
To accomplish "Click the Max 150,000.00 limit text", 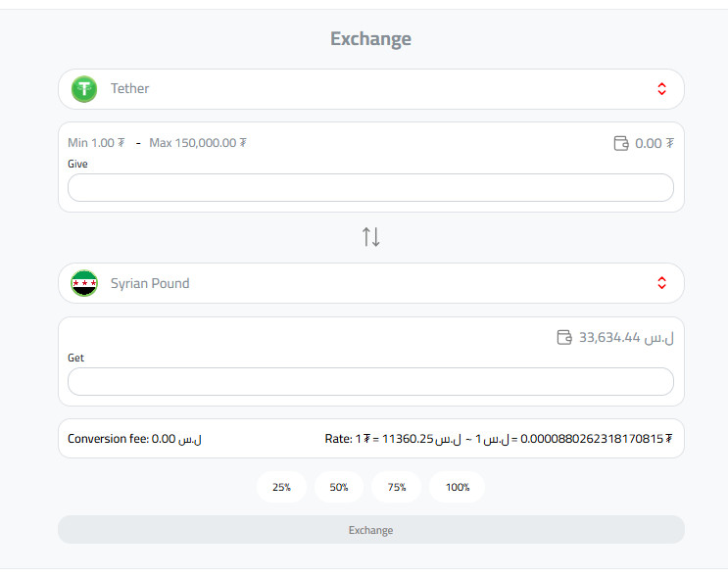I will point(197,143).
